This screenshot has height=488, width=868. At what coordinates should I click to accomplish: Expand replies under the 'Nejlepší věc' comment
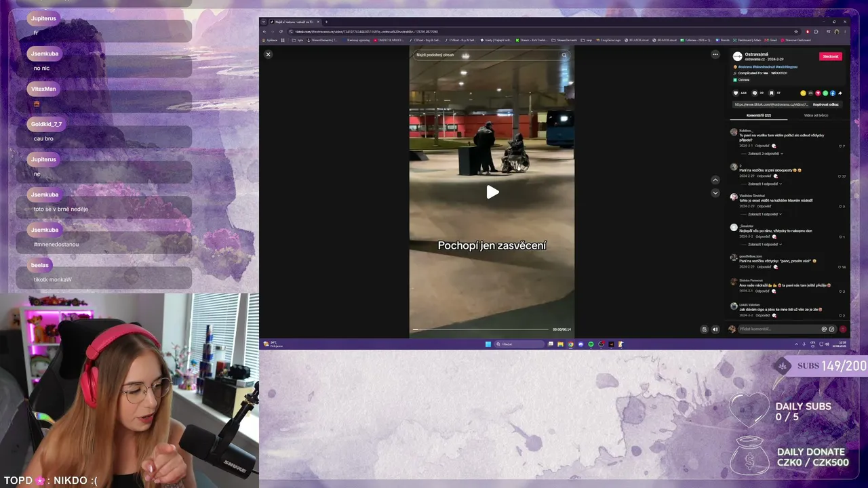[765, 244]
